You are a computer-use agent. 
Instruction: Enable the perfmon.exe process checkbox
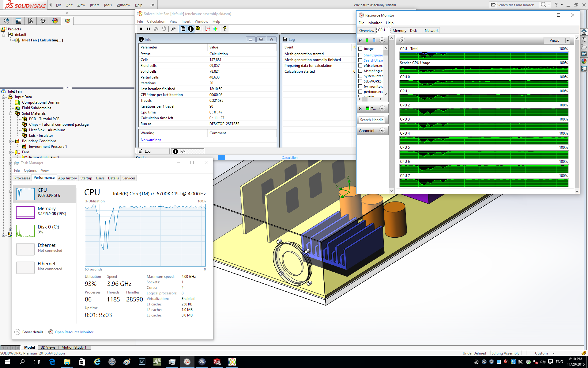coord(360,92)
